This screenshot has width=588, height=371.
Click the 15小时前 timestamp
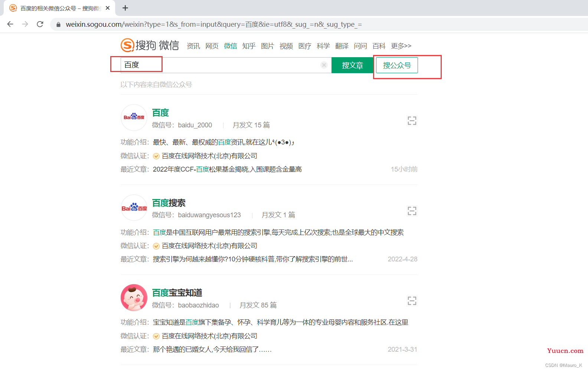point(404,169)
